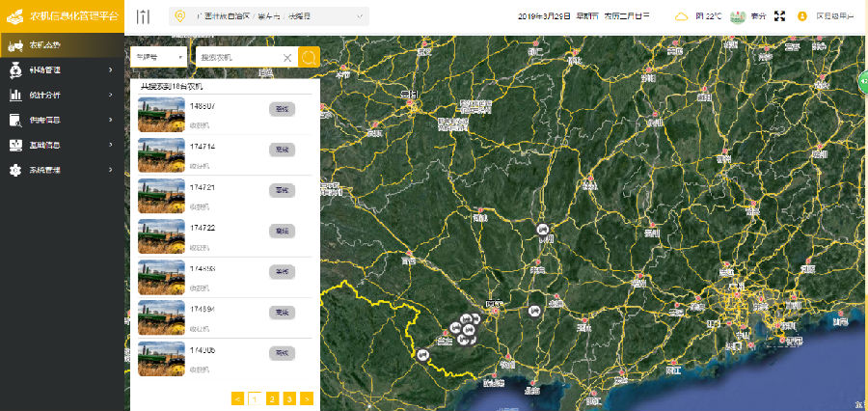Image resolution: width=868 pixels, height=411 pixels.
Task: Toggle fullscreen with the expand icon
Action: point(780,16)
